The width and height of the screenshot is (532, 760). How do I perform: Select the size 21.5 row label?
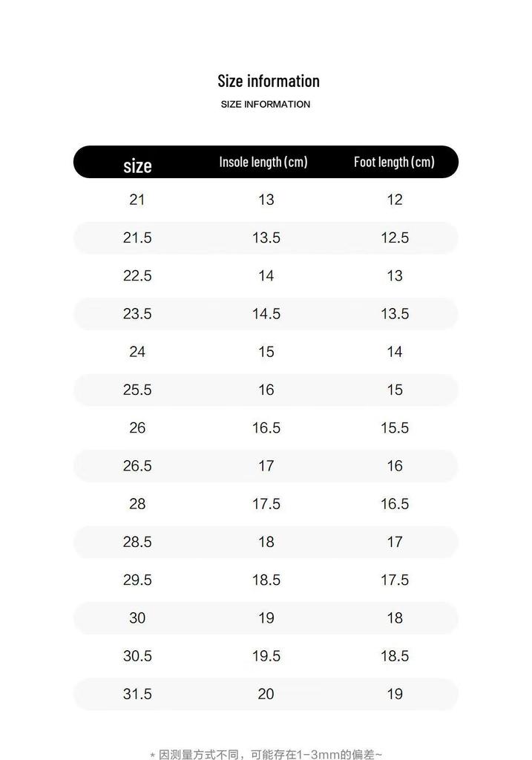(x=137, y=237)
